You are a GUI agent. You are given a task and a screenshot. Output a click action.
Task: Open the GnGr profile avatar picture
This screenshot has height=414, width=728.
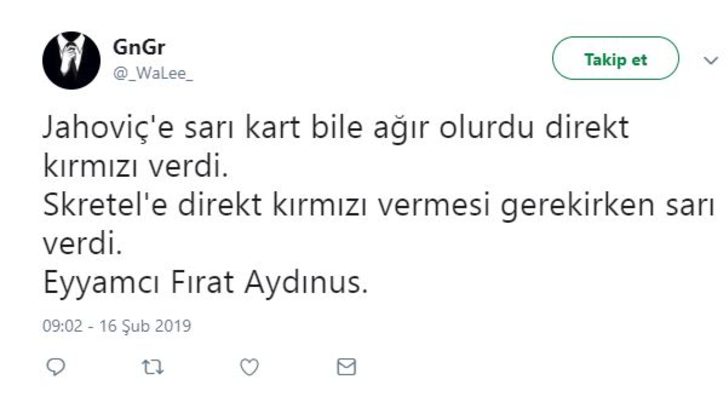coord(70,60)
